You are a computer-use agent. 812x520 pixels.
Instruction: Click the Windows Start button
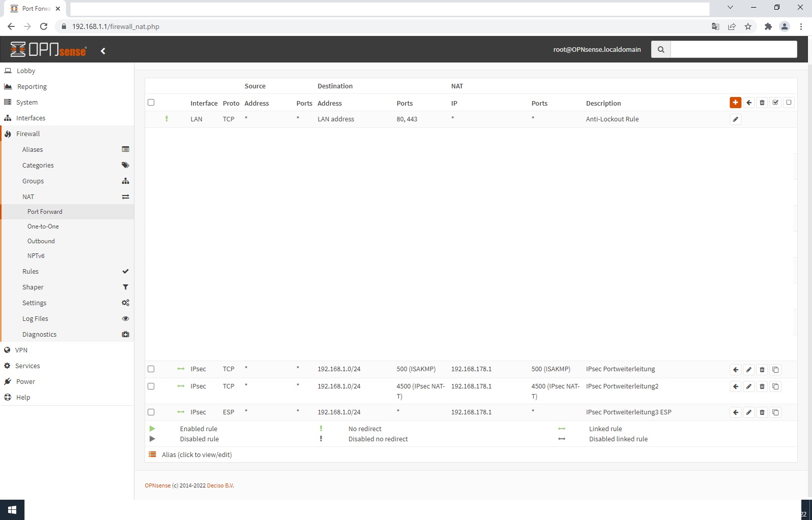(x=12, y=510)
